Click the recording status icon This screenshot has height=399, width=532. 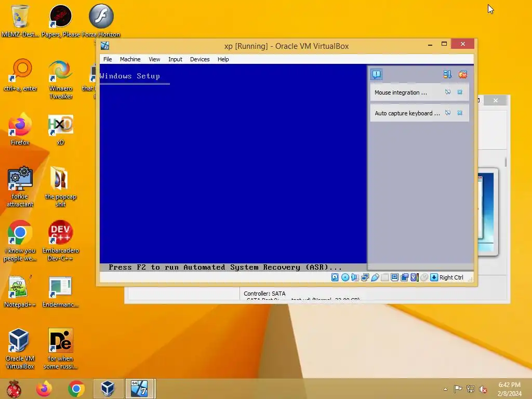[404, 277]
